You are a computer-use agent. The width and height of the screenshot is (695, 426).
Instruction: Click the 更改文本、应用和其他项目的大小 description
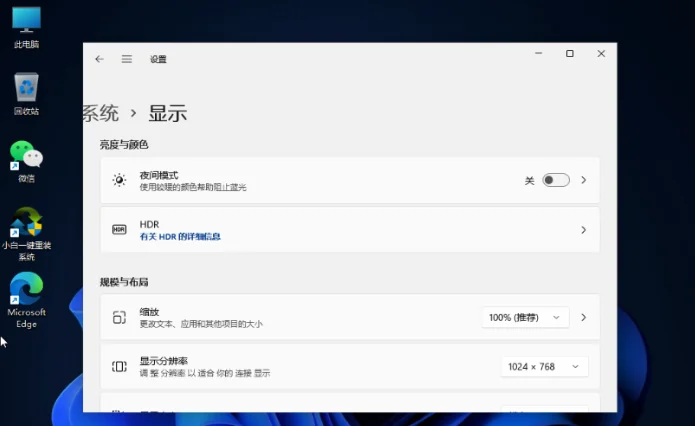click(201, 324)
